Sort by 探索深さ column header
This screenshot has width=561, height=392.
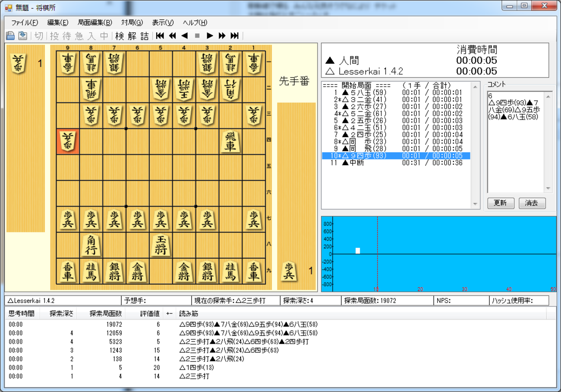tap(58, 314)
